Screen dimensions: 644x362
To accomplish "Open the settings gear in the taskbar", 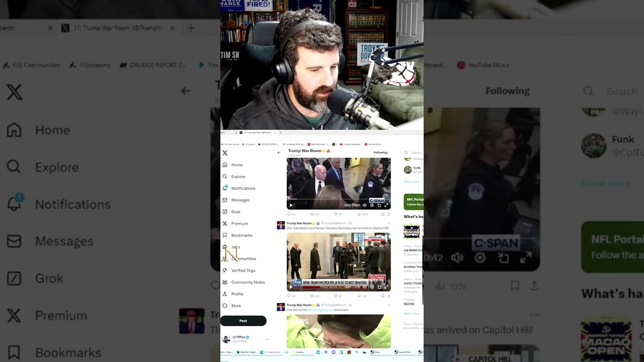I will pos(326,352).
